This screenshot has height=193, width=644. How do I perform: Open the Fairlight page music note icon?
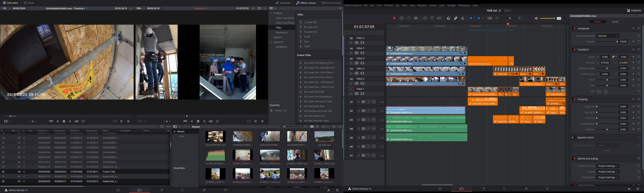point(526,189)
